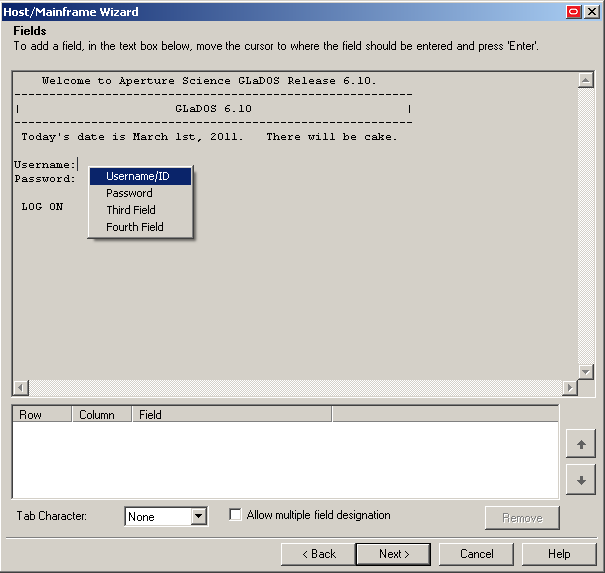Viewport: 605px width, 573px height.
Task: Click the 'LOG ON' text in screen
Action: pyautogui.click(x=42, y=207)
